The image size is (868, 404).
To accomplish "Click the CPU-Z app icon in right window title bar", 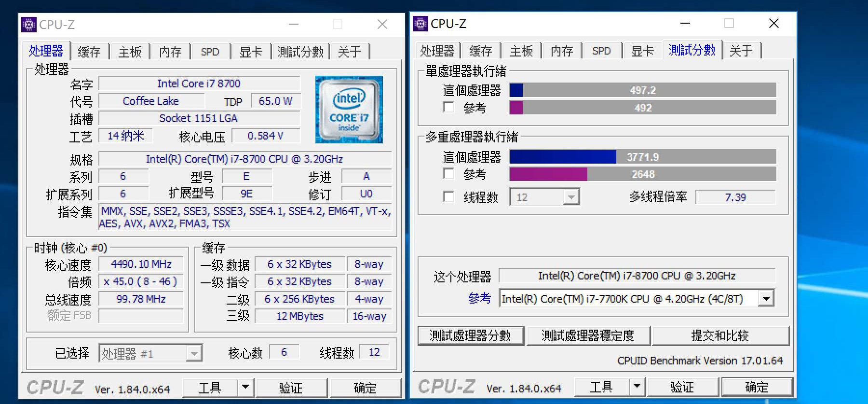I will coord(420,23).
